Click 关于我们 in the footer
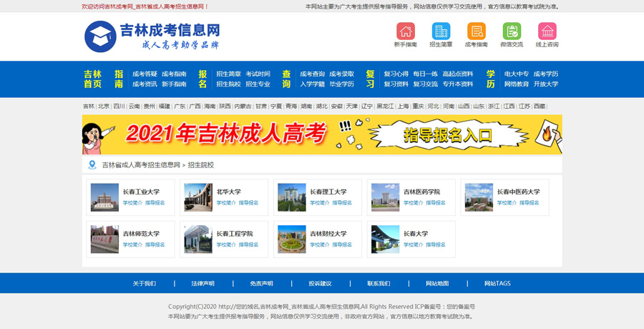644x329 pixels. pos(144,283)
